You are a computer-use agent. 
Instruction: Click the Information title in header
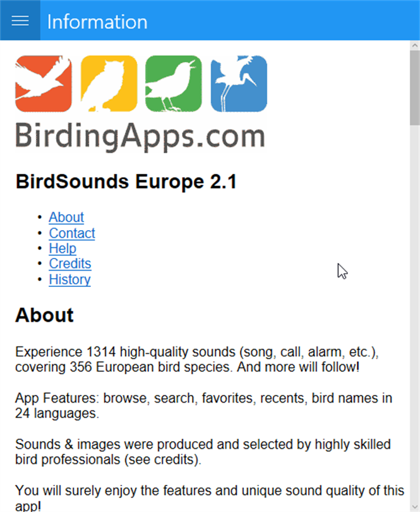click(x=97, y=21)
